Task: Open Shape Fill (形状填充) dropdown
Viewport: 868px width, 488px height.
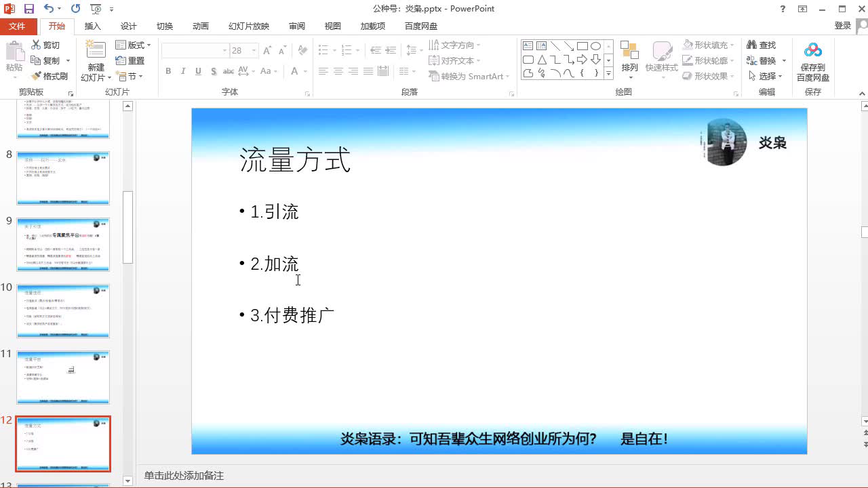Action: tap(709, 45)
